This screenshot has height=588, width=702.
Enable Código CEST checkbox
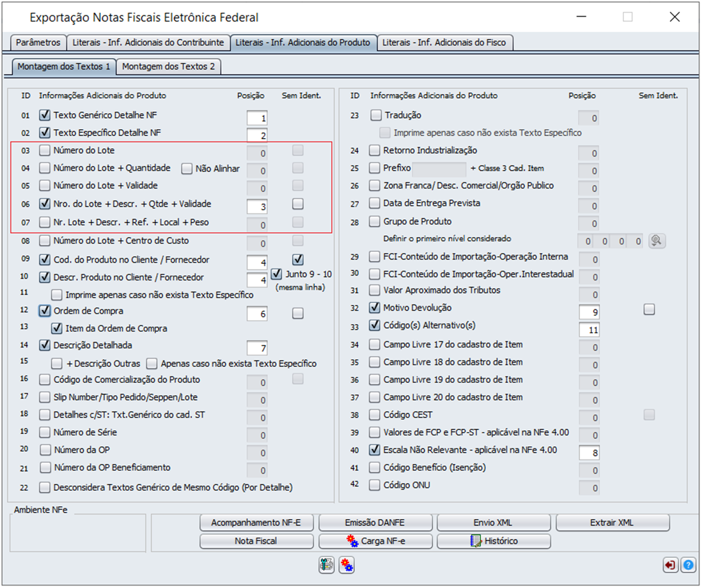pos(375,414)
